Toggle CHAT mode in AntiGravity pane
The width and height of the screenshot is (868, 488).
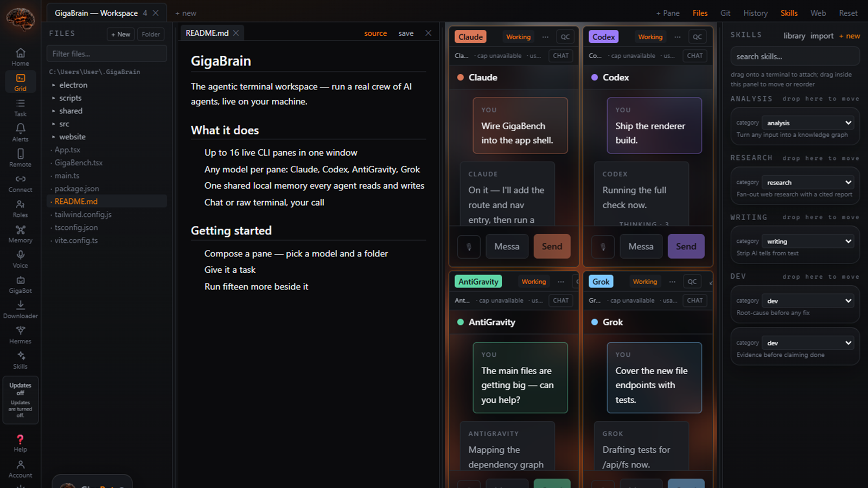(x=561, y=300)
